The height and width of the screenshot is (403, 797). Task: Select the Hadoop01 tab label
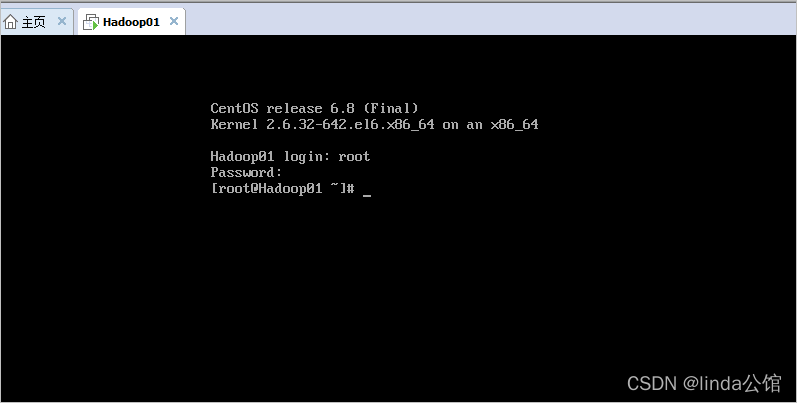tap(131, 21)
